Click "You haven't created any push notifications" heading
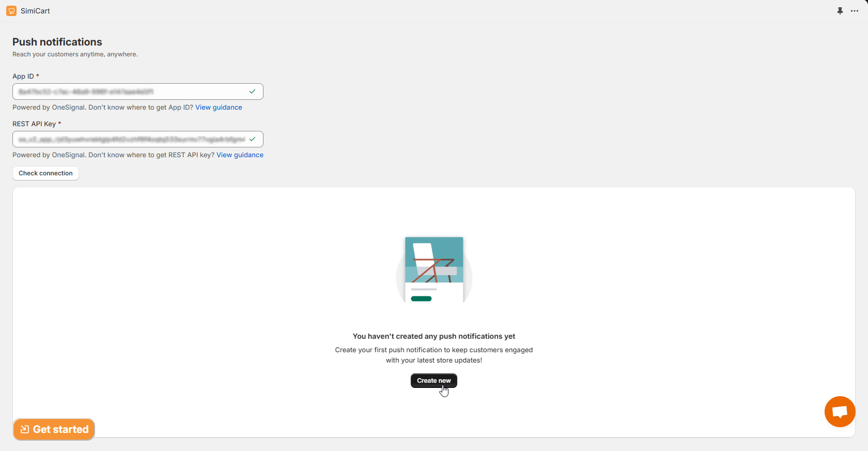Image resolution: width=868 pixels, height=451 pixels. [433, 336]
